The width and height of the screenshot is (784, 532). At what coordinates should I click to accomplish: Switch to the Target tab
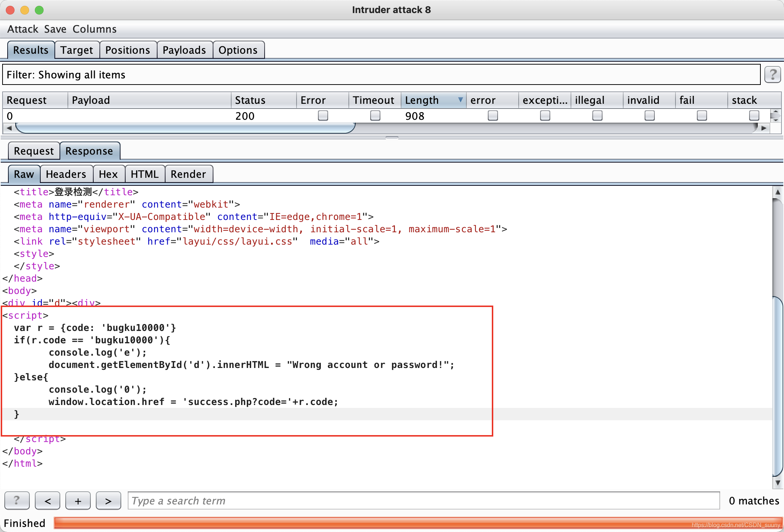coord(77,50)
